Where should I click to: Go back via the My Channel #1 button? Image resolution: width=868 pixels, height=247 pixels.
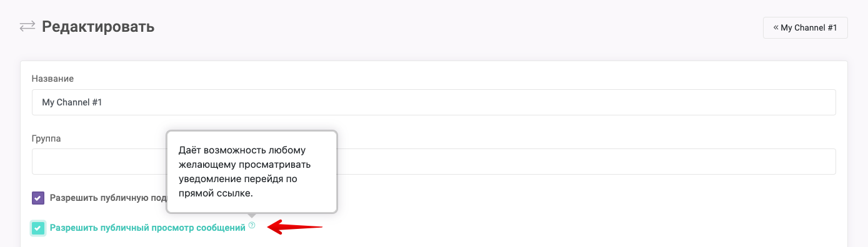click(x=805, y=28)
